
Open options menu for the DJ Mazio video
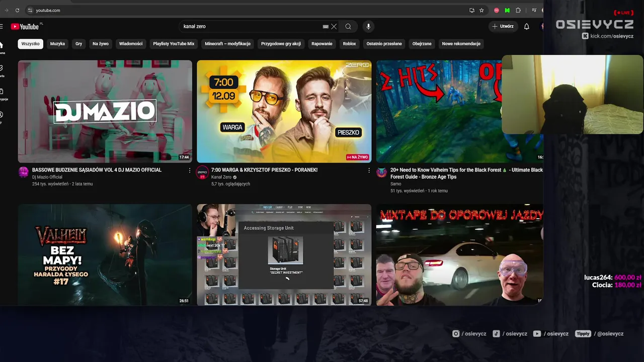point(190,170)
